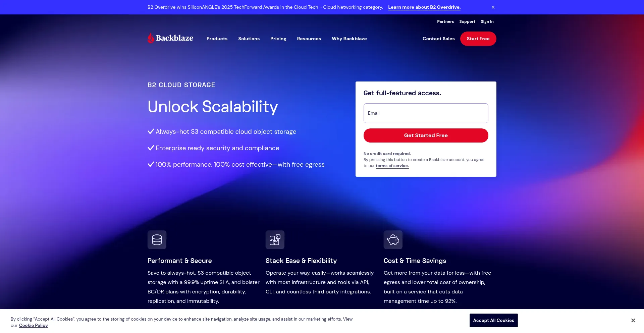Open the Resources dropdown menu
The height and width of the screenshot is (333, 644).
[309, 39]
